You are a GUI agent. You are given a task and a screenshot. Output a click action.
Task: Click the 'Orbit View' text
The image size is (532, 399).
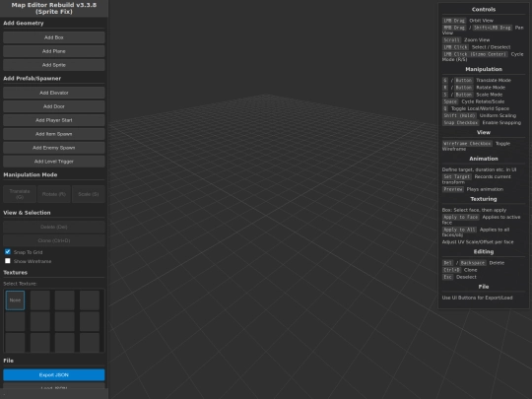point(481,21)
